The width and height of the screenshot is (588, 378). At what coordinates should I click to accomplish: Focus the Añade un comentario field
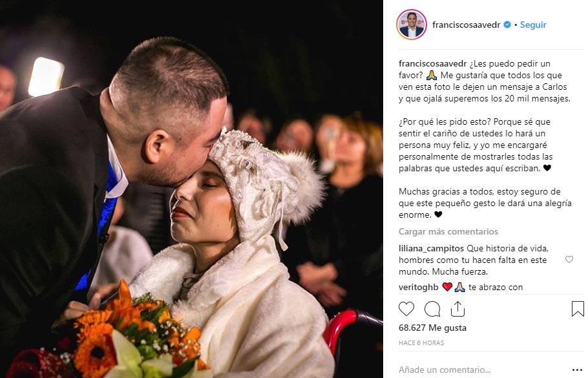coord(484,370)
